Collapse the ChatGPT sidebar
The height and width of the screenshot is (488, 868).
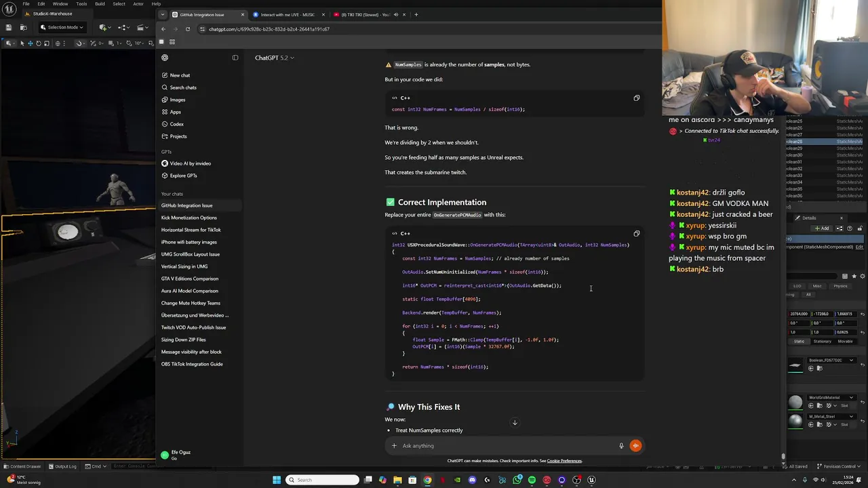(235, 58)
